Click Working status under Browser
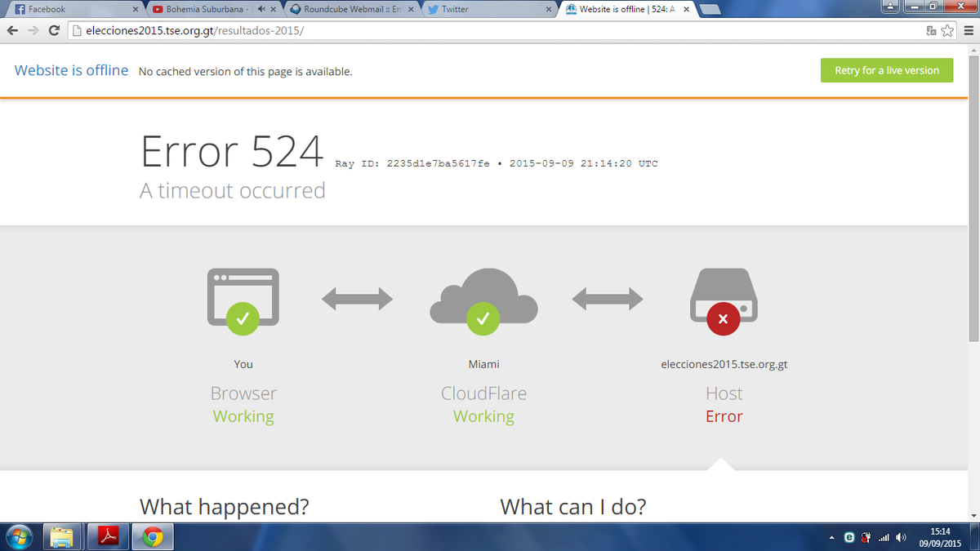Viewport: 980px width, 551px height. click(x=243, y=416)
